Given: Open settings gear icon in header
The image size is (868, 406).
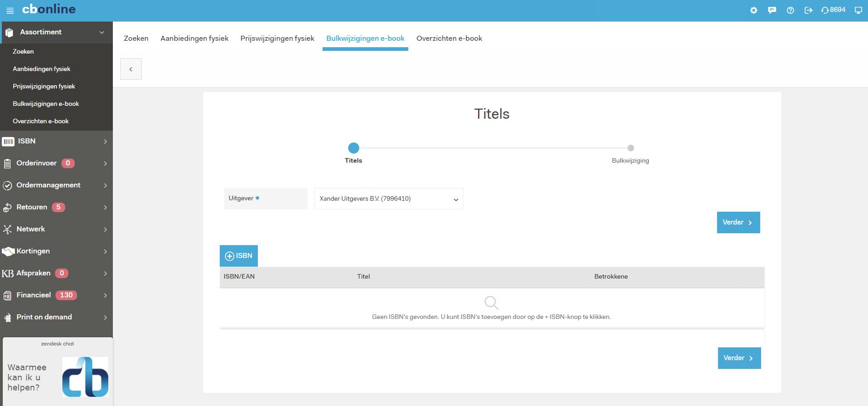Looking at the screenshot, I should pos(754,10).
